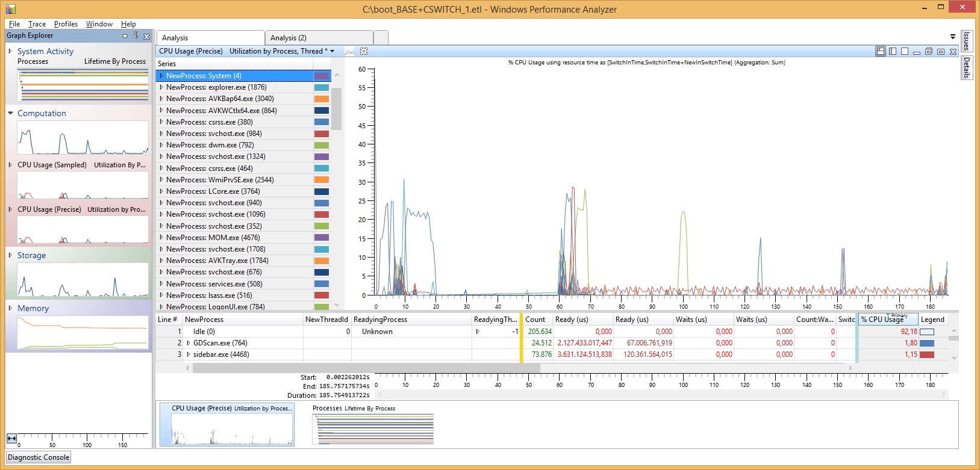Toggle series color for WmiPrvSE.exe (2544)
The image size is (980, 470).
coord(322,180)
